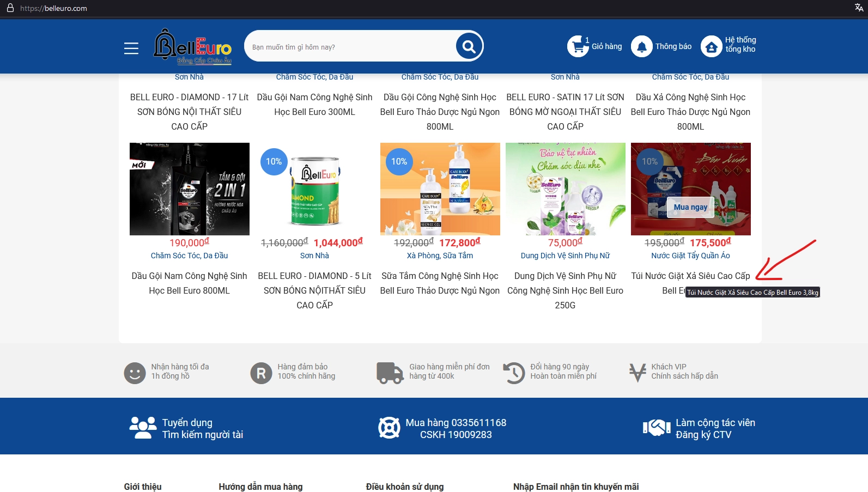Click the browser translate icon
Image resolution: width=868 pixels, height=492 pixels.
(x=859, y=8)
